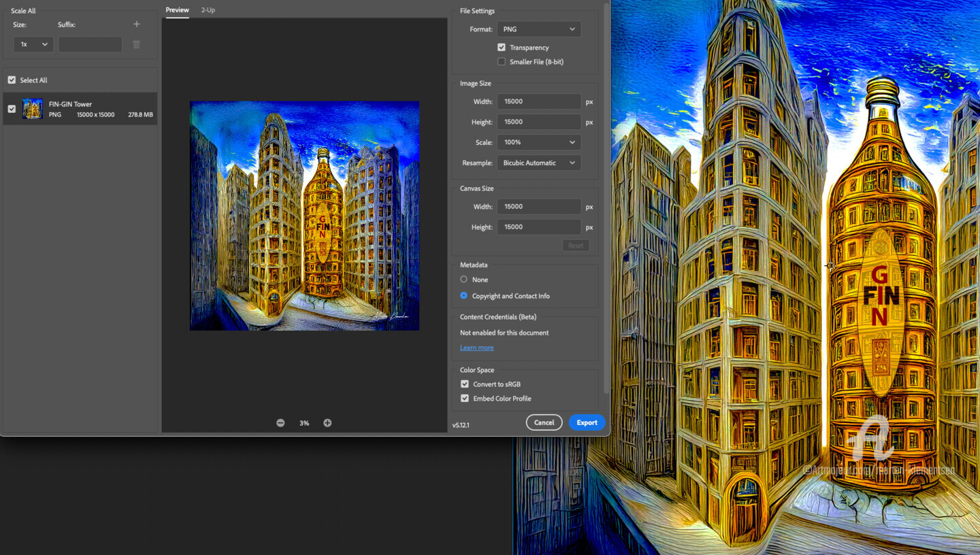Click the preview image of the tower

[x=304, y=216]
